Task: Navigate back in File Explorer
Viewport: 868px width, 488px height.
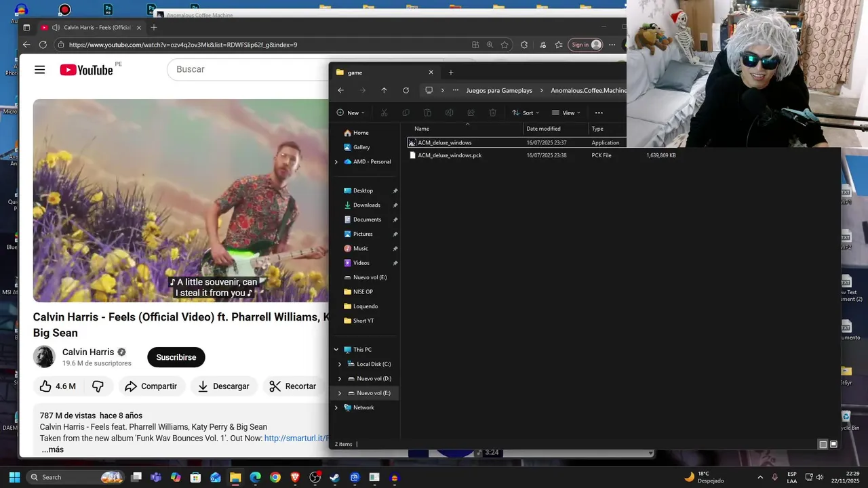Action: (x=341, y=90)
